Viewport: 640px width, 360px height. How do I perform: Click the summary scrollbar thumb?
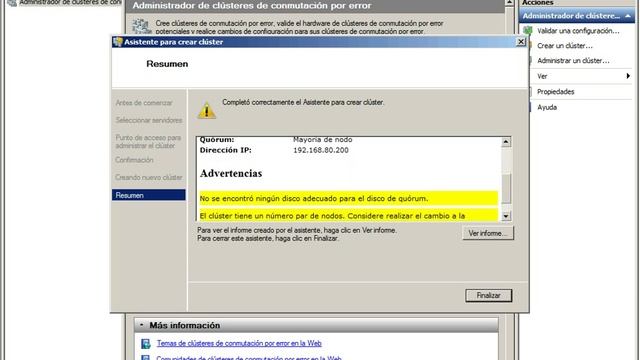coord(506,188)
